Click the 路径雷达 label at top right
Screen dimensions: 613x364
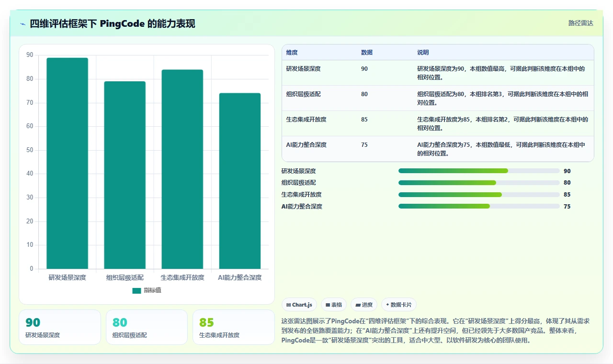[x=580, y=23]
